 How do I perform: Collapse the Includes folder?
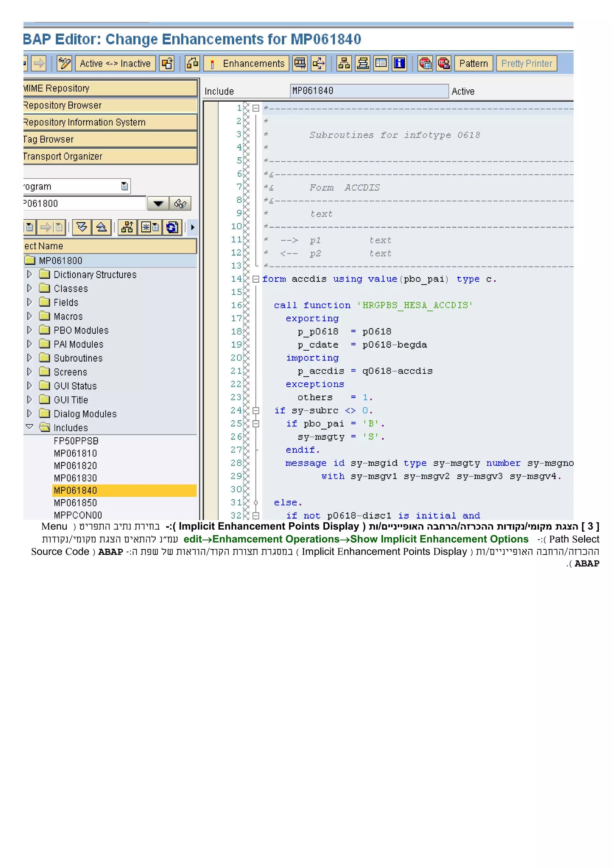(29, 427)
